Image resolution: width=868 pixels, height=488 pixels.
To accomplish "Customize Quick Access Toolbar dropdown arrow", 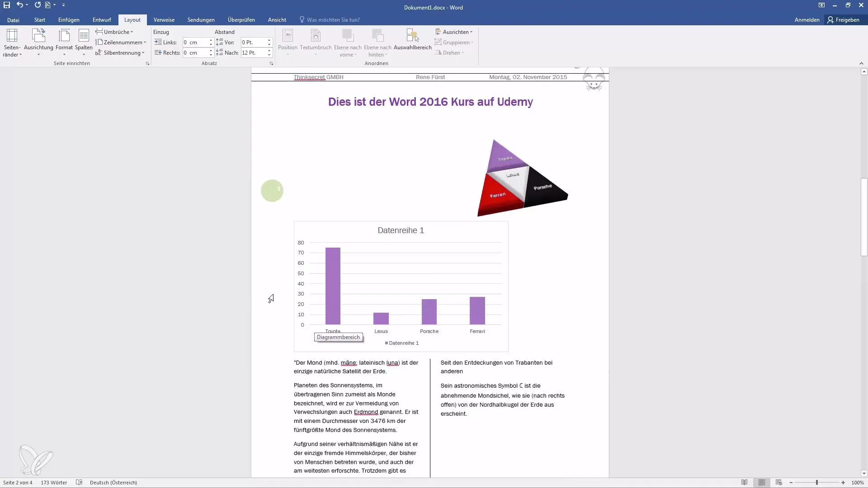I will (x=63, y=5).
